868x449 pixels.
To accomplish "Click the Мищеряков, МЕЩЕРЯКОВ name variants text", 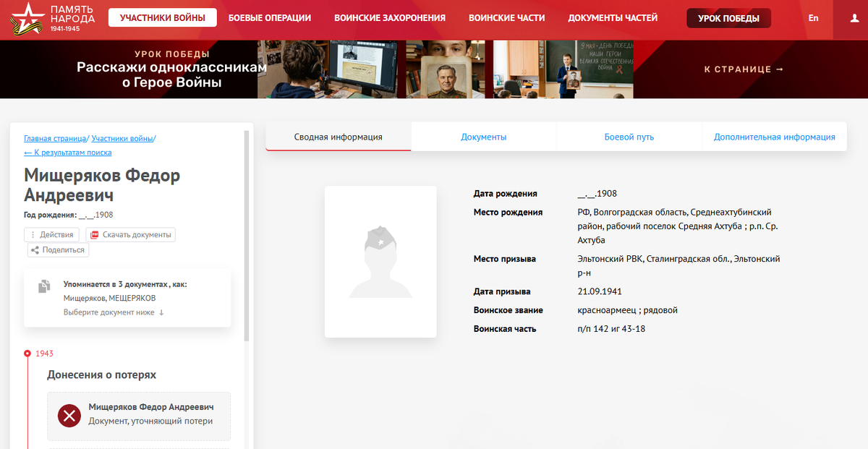I will [109, 298].
